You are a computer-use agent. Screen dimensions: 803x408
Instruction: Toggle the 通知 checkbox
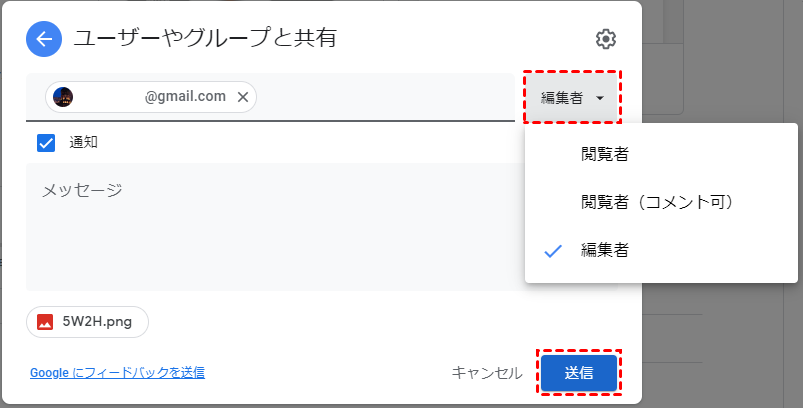(45, 143)
